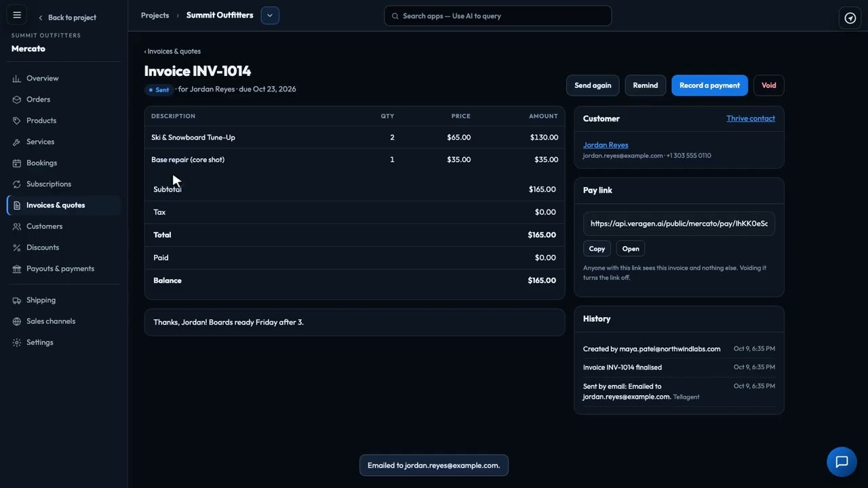Open the chat bubble widget
This screenshot has height=488, width=868.
coord(842,462)
